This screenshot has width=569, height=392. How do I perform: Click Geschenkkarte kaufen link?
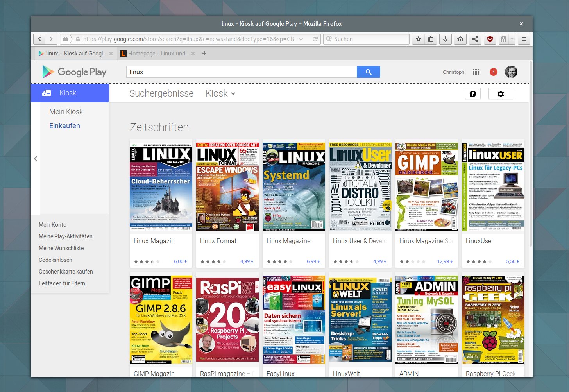coord(66,272)
